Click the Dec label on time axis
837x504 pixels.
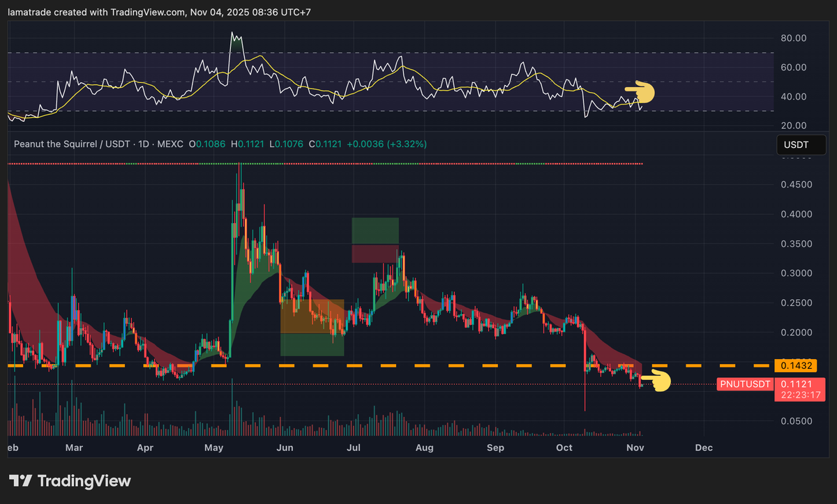704,448
